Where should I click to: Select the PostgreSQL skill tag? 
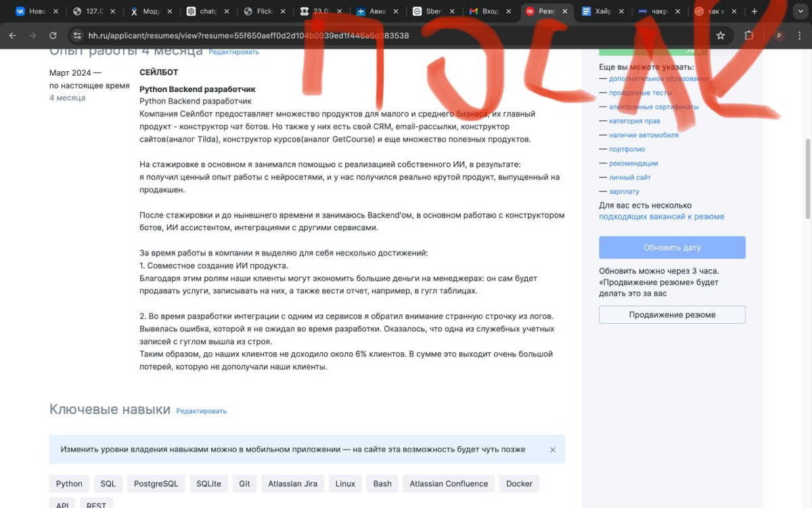(156, 484)
